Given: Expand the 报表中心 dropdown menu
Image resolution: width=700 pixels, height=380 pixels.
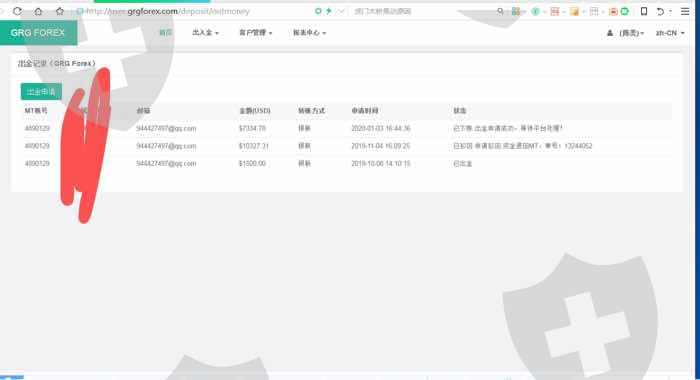Looking at the screenshot, I should (309, 33).
